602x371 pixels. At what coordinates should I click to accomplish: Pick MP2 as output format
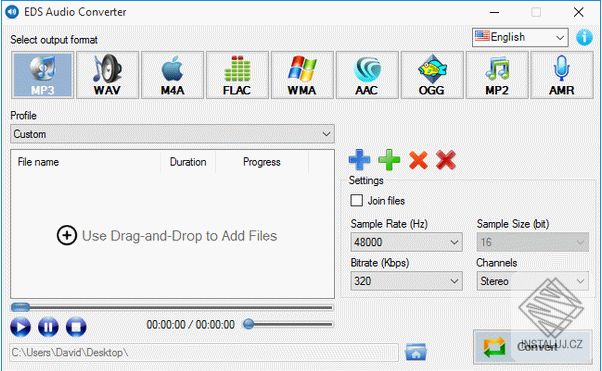click(x=497, y=75)
